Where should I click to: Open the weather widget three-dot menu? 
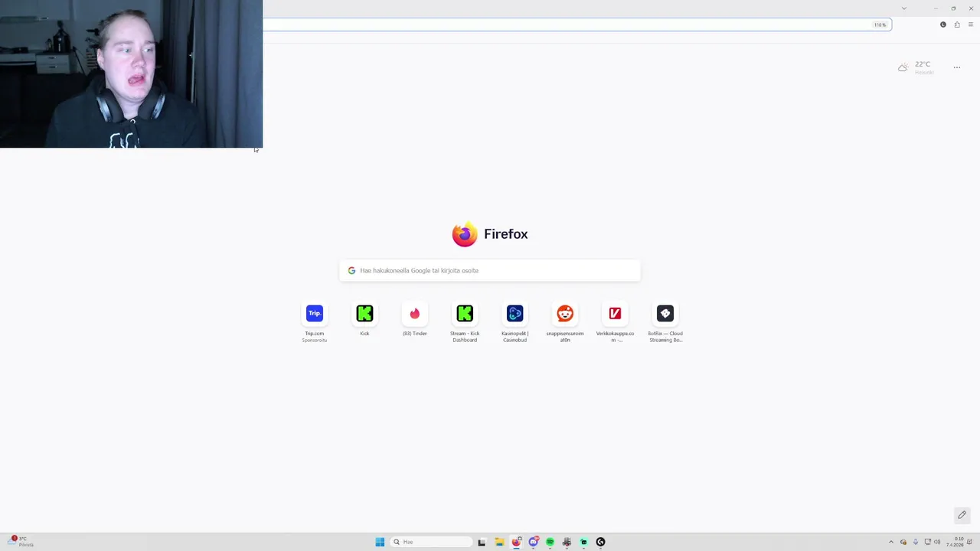click(x=956, y=67)
